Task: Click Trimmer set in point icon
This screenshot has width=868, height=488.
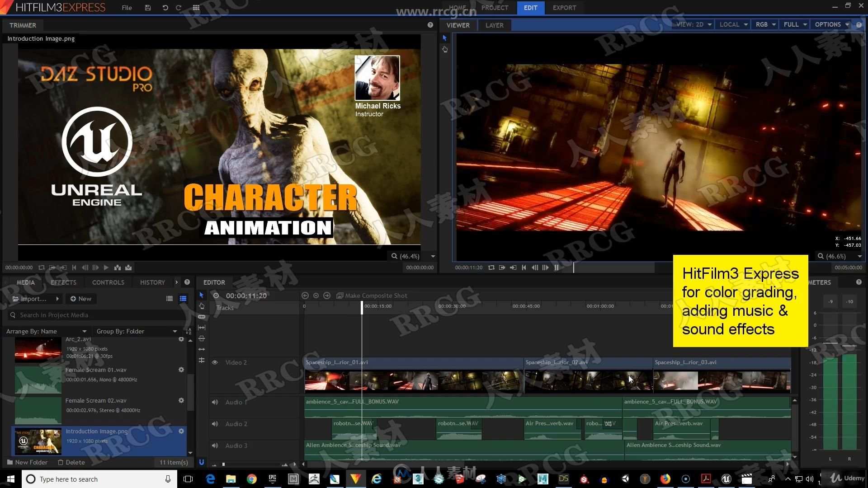Action: [x=52, y=267]
